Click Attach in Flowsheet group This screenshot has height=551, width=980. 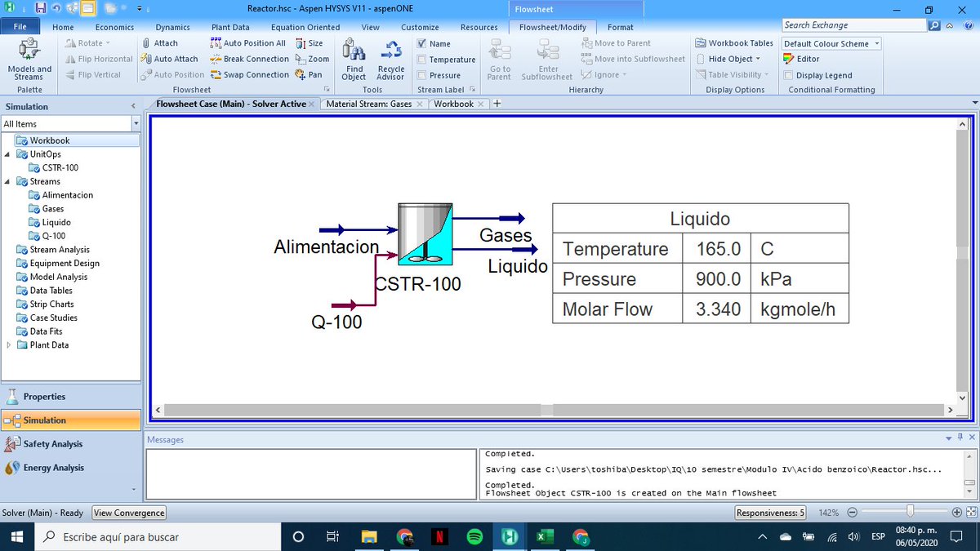tap(159, 43)
